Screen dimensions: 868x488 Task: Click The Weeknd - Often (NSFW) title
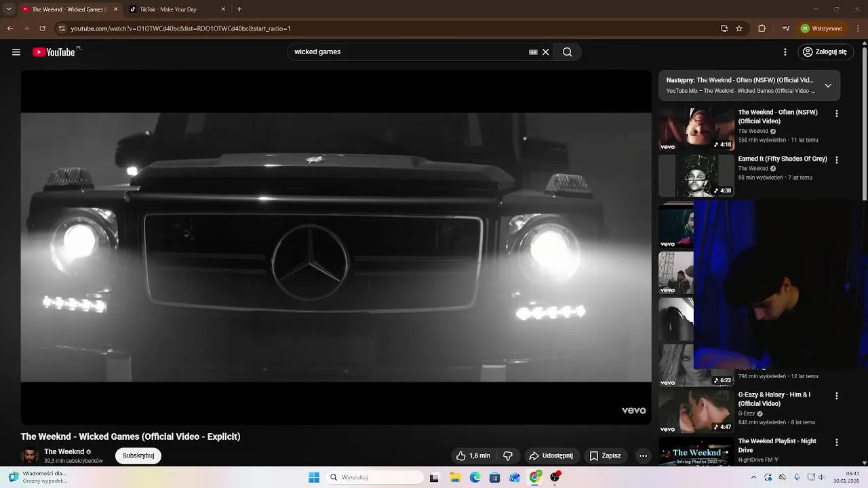pyautogui.click(x=778, y=117)
